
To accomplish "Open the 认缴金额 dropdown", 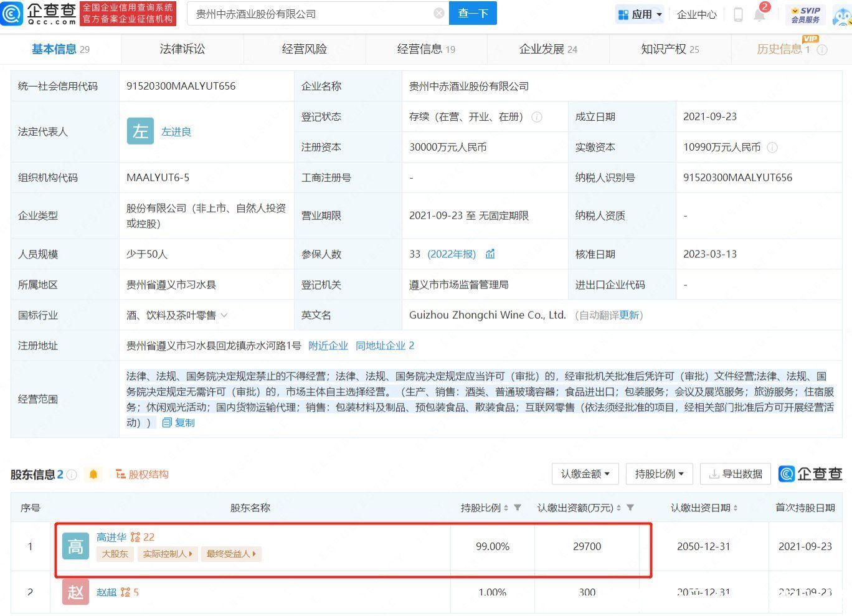I will 585,474.
